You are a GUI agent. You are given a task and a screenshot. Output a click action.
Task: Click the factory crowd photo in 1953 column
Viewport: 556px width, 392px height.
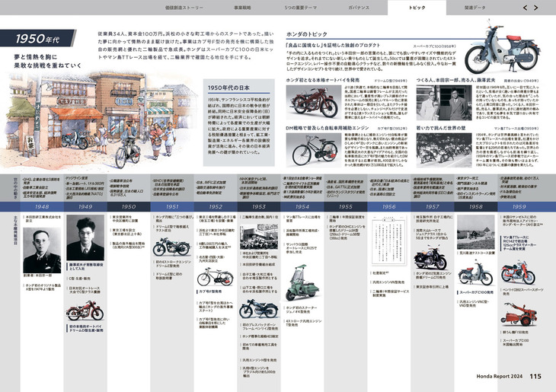pos(259,237)
